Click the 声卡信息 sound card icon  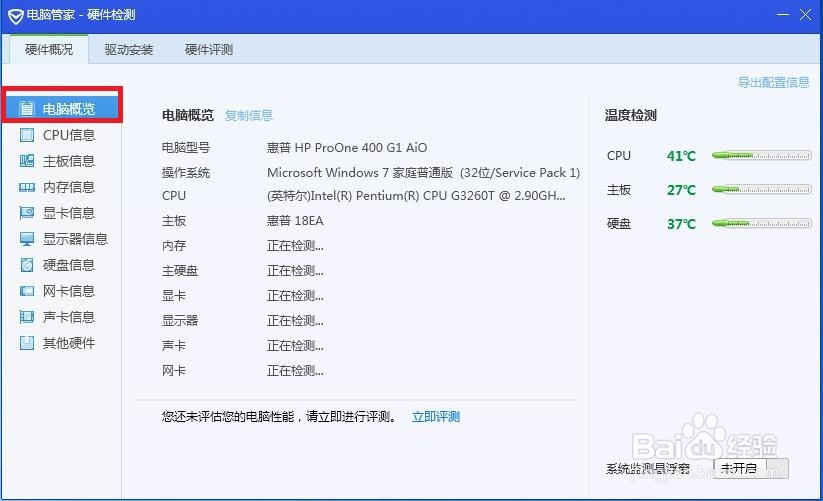(x=27, y=317)
